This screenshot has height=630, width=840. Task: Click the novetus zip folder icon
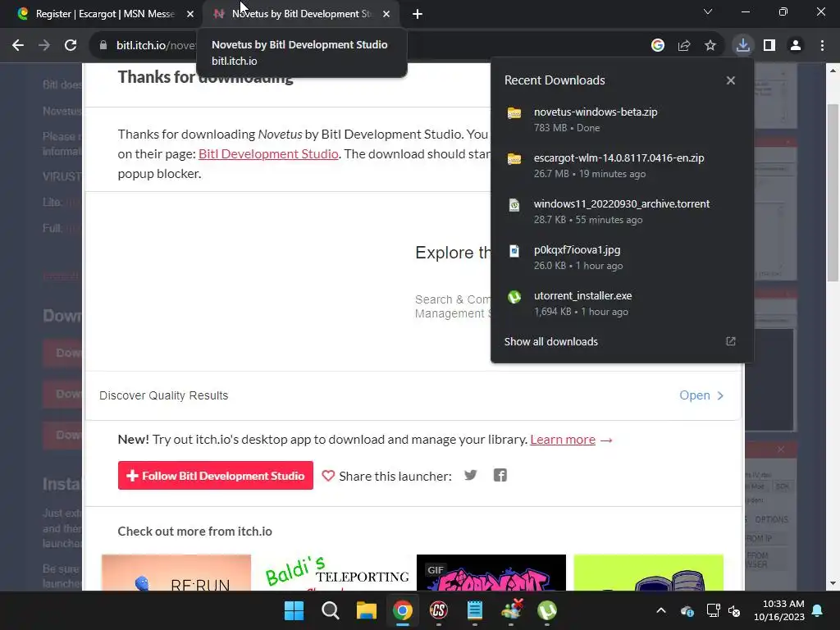[x=514, y=112]
